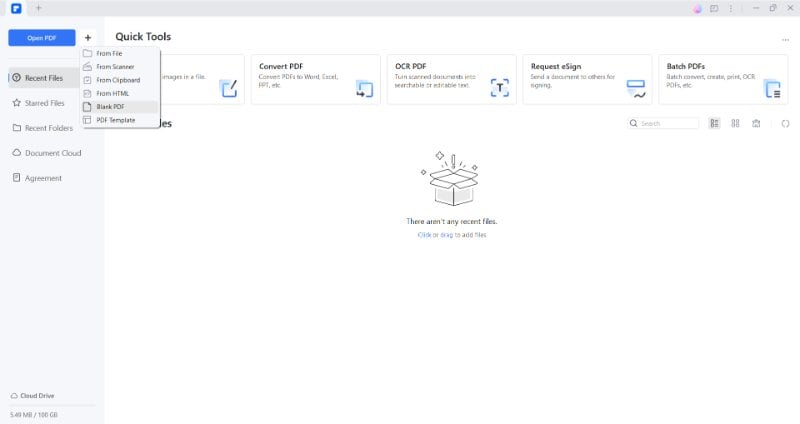The height and width of the screenshot is (424, 800).
Task: Switch to list view layout
Action: (714, 123)
